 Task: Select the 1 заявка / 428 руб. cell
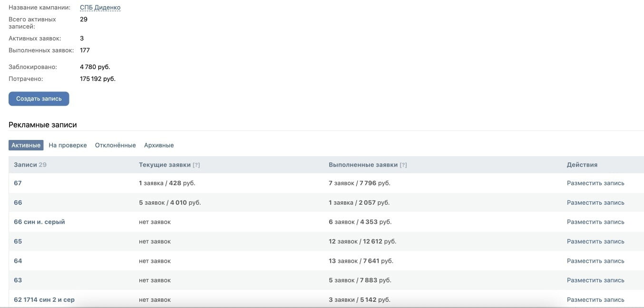click(x=167, y=183)
